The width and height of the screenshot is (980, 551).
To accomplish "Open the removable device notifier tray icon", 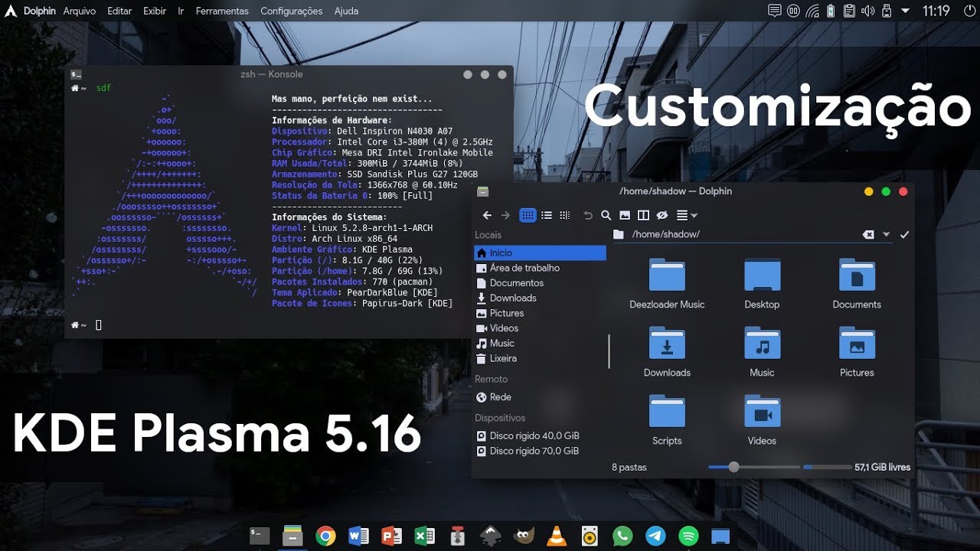I will [x=887, y=11].
